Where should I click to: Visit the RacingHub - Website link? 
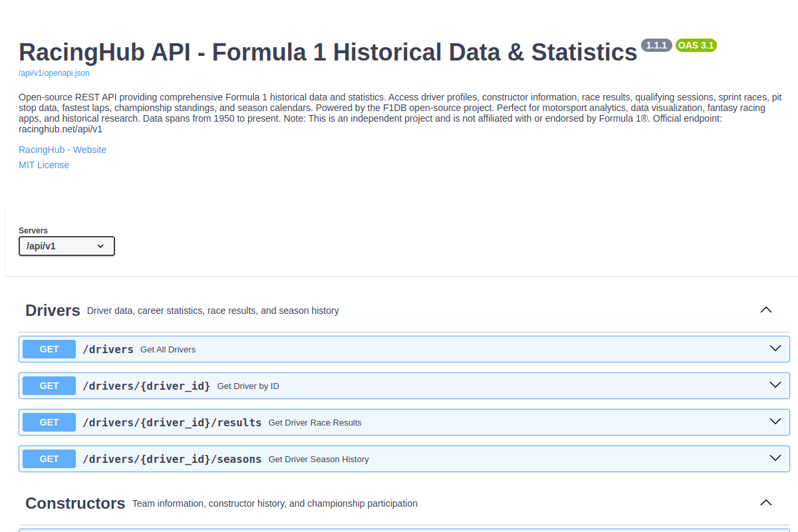coord(63,150)
